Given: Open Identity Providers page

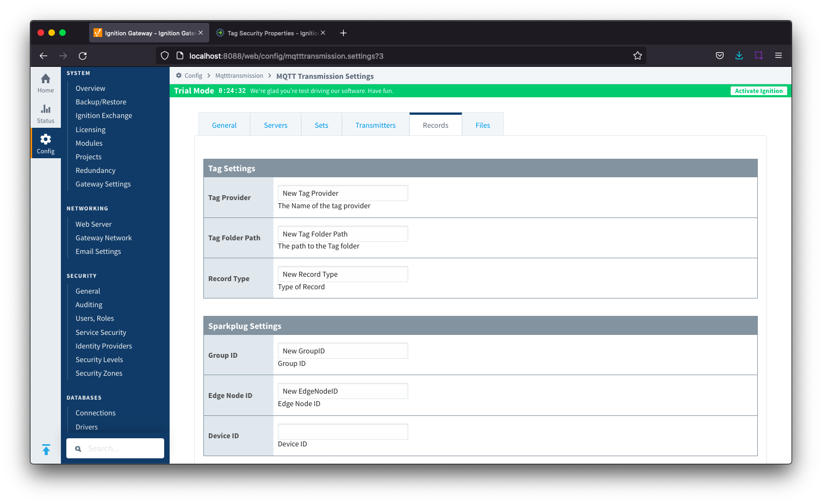Looking at the screenshot, I should point(104,346).
